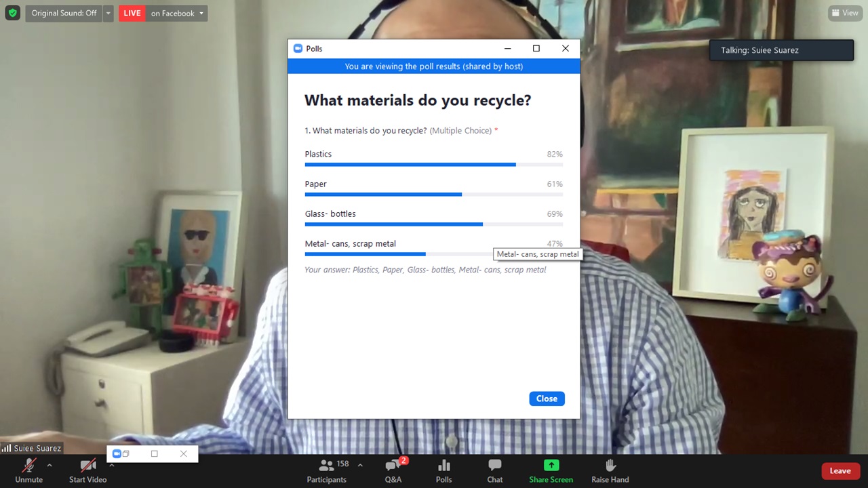Click the Start Video camera button
868x488 pixels.
pyautogui.click(x=87, y=470)
